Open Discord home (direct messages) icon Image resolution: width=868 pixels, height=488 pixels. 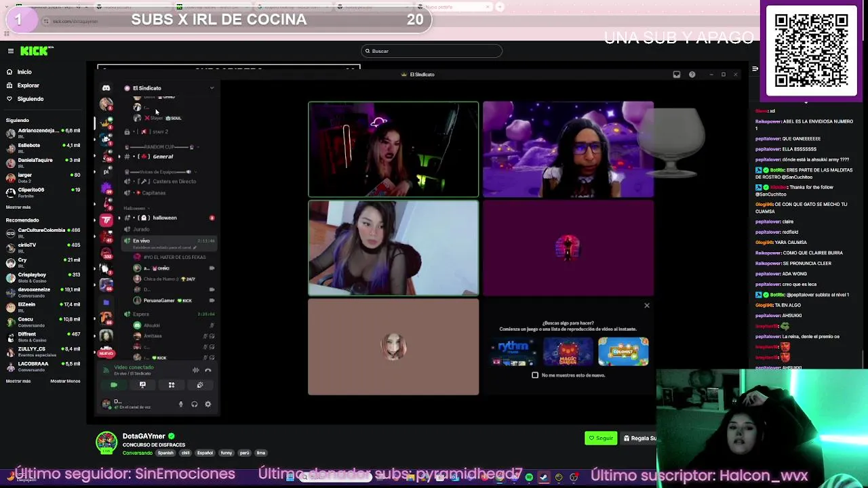(x=106, y=88)
